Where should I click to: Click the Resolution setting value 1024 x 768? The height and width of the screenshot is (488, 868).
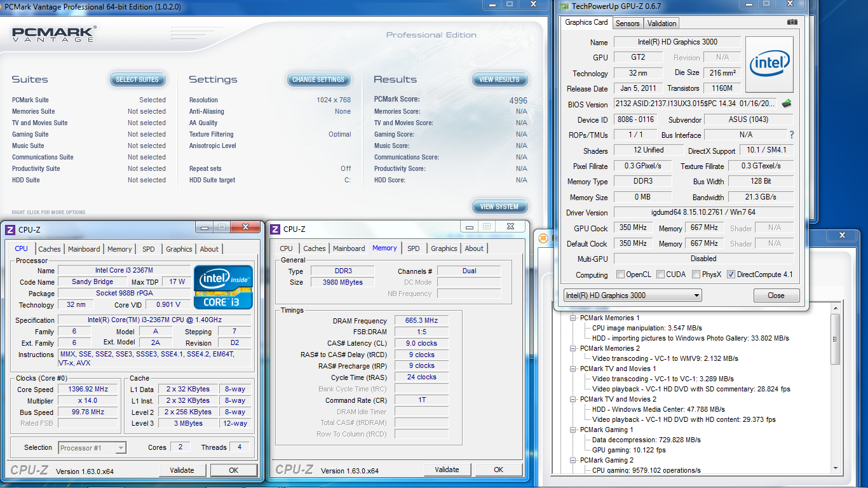(x=334, y=100)
